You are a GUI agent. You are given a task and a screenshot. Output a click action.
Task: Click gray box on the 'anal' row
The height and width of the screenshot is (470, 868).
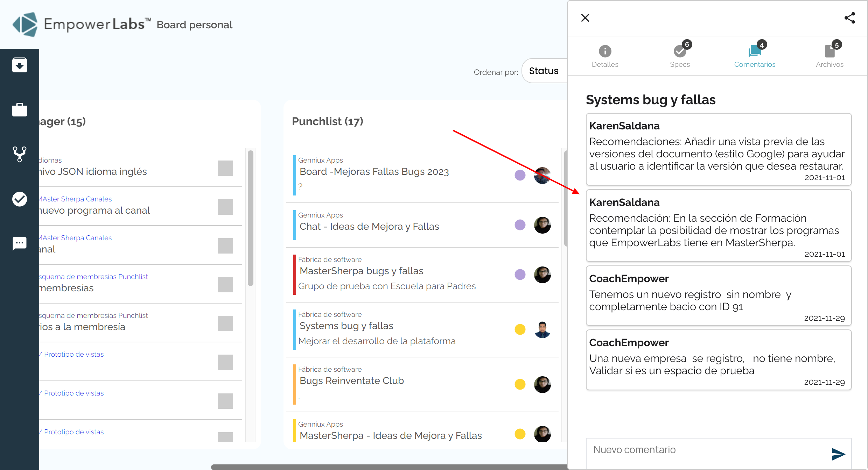(225, 246)
